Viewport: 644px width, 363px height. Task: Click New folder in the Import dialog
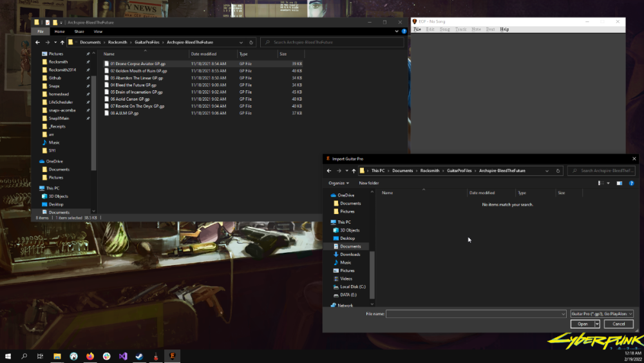pyautogui.click(x=369, y=183)
